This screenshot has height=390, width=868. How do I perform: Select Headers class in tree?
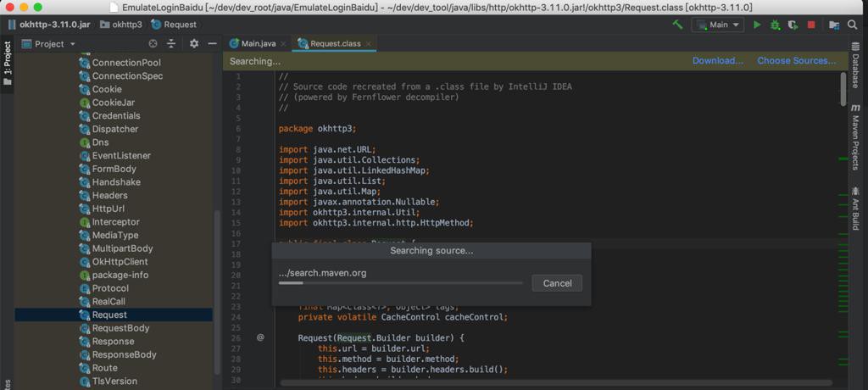coord(103,196)
